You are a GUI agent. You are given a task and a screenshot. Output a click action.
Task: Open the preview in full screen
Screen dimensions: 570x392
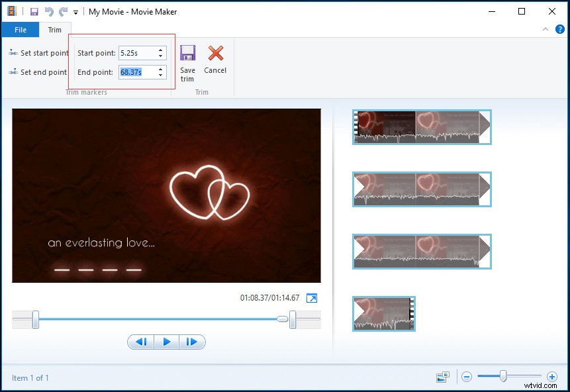click(311, 299)
